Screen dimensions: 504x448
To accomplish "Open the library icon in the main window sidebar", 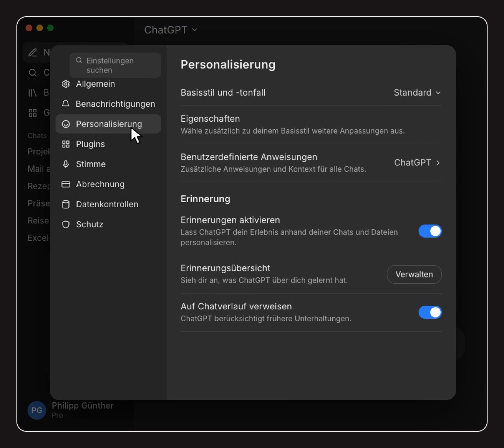I will pos(32,93).
